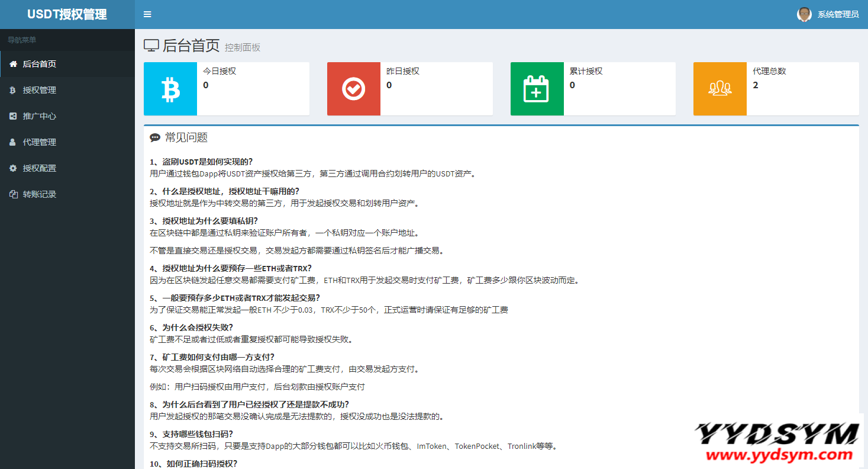This screenshot has width=868, height=469.
Task: Click the gear icon beside 授权配置
Action: coord(13,168)
